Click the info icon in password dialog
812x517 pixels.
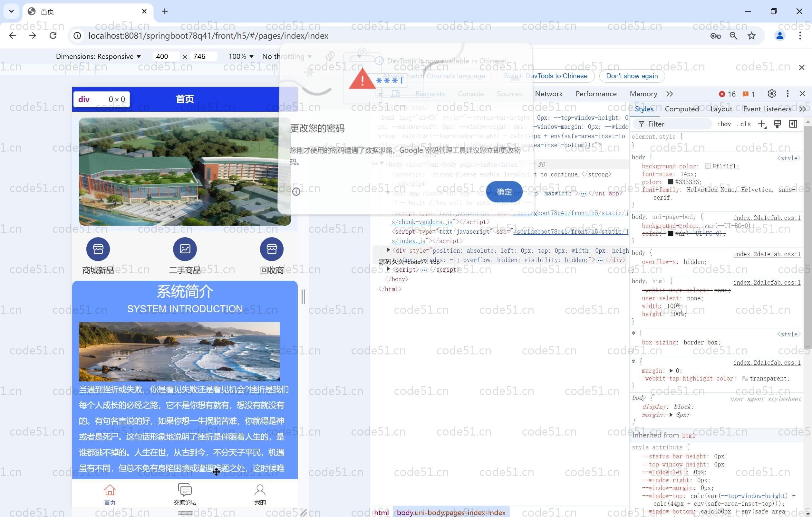click(296, 192)
